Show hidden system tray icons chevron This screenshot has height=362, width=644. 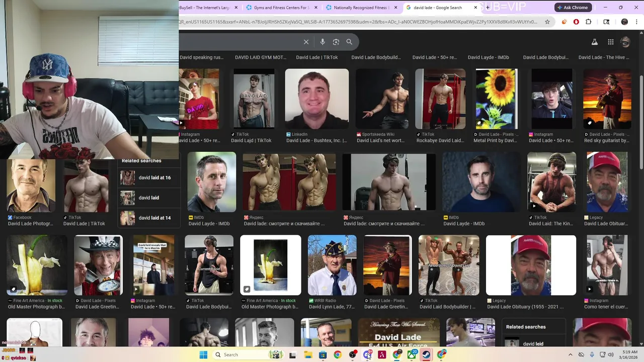[x=570, y=354]
